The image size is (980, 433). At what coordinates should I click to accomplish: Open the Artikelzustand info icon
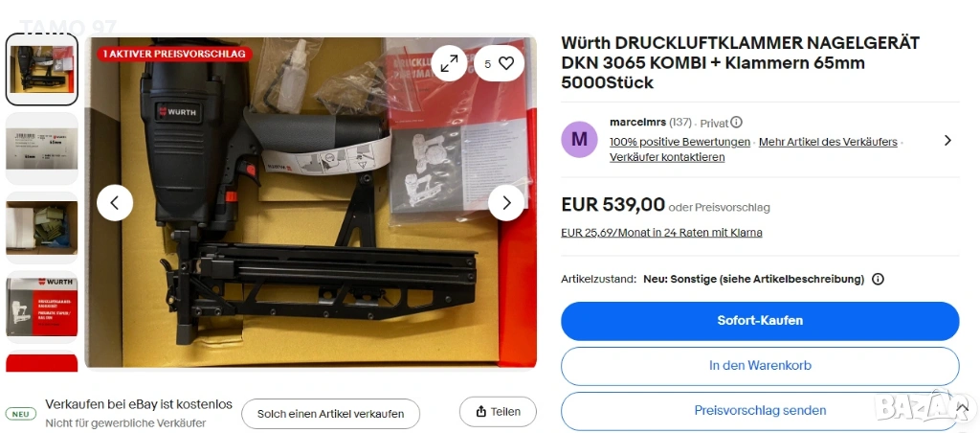tap(878, 279)
